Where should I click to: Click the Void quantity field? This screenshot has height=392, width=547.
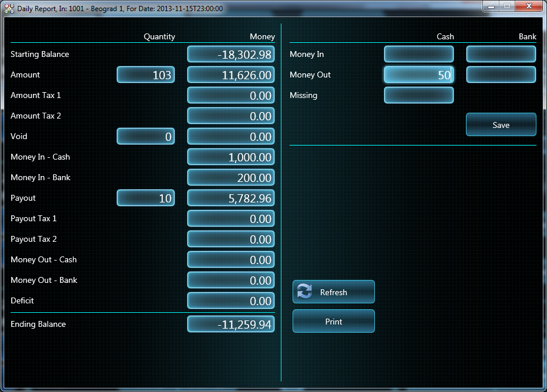coord(146,137)
